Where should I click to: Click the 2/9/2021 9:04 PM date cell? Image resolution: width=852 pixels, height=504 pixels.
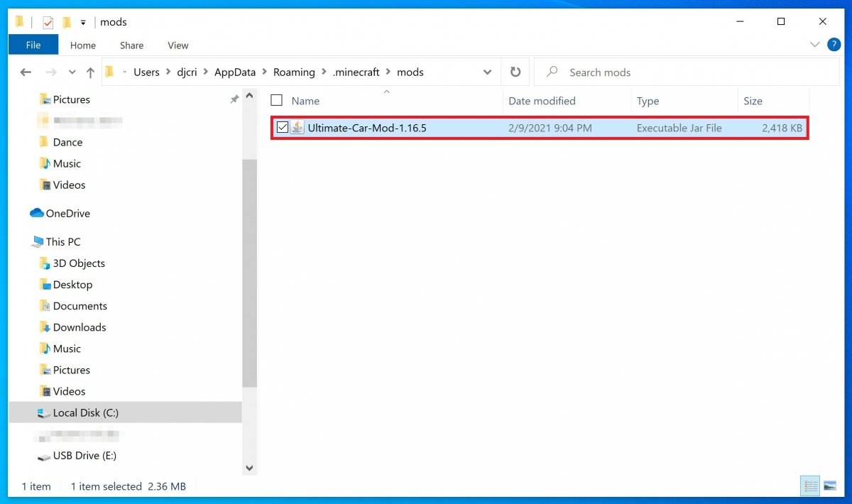(550, 128)
